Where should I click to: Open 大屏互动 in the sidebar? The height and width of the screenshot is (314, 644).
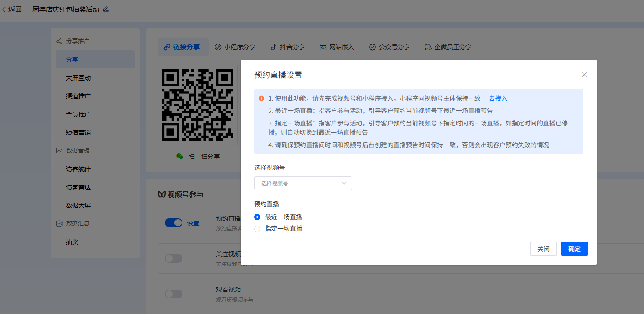click(x=78, y=78)
